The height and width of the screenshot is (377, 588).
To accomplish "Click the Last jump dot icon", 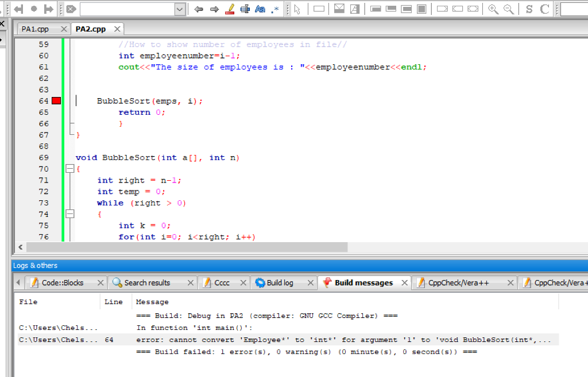I will [34, 9].
